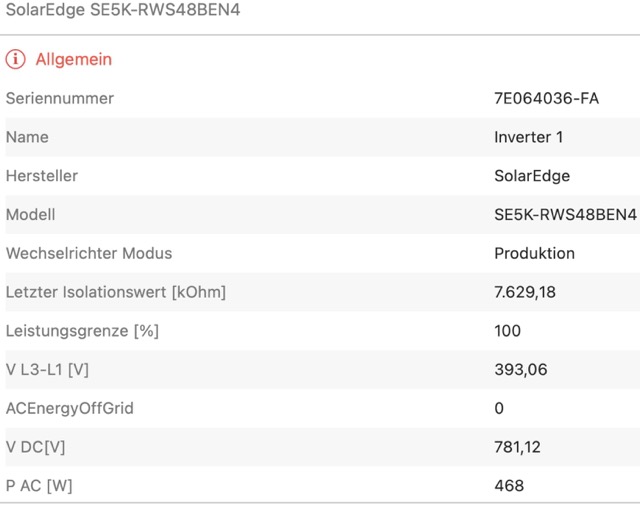The width and height of the screenshot is (640, 507).
Task: Select the red Allgemein section heading
Action: pos(74,59)
